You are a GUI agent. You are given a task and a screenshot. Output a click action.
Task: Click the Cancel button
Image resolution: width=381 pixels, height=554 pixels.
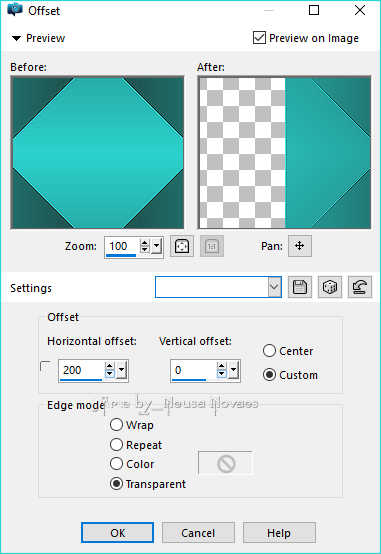pyautogui.click(x=198, y=532)
